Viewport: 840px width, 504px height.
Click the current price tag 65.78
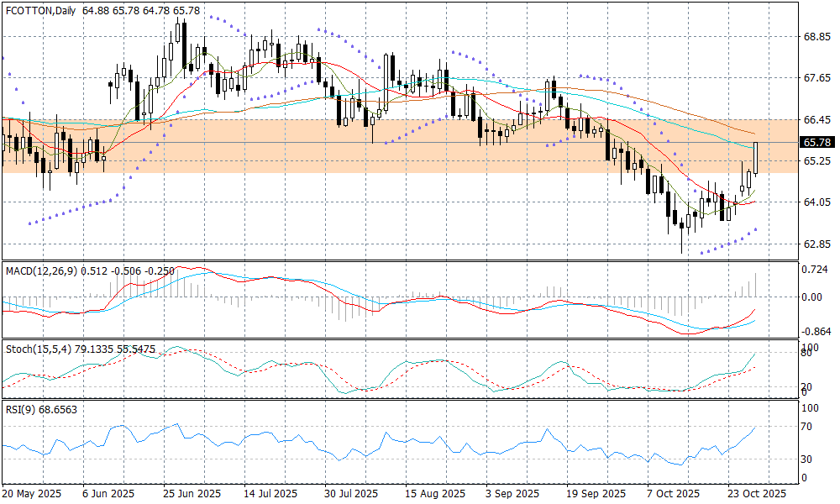point(817,142)
